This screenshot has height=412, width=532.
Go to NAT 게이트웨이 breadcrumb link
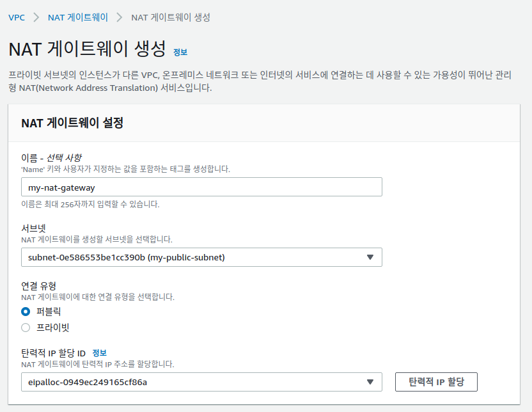pyautogui.click(x=78, y=17)
